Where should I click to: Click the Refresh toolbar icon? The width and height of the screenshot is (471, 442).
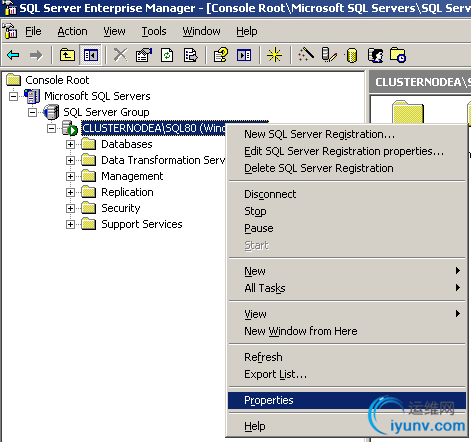[x=167, y=55]
